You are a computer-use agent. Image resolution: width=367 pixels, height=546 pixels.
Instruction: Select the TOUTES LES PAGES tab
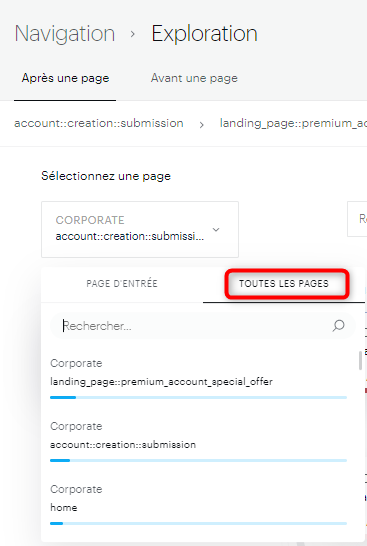coord(284,284)
